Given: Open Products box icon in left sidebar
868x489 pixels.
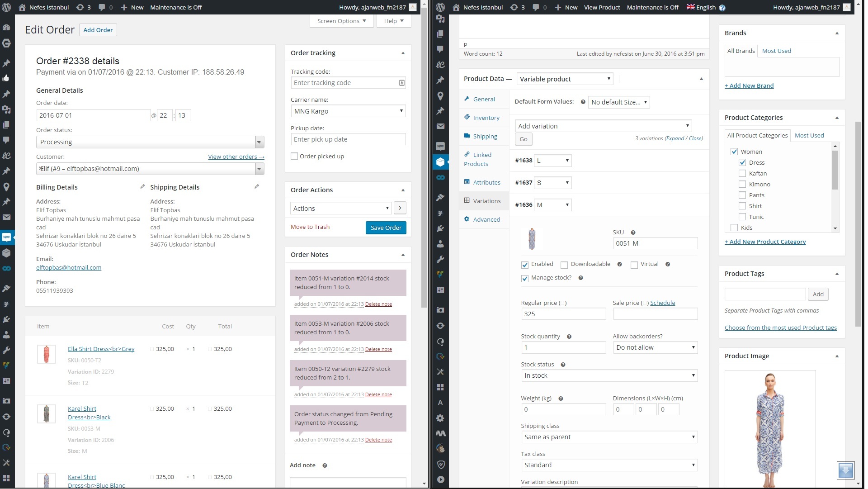Looking at the screenshot, I should pos(6,253).
